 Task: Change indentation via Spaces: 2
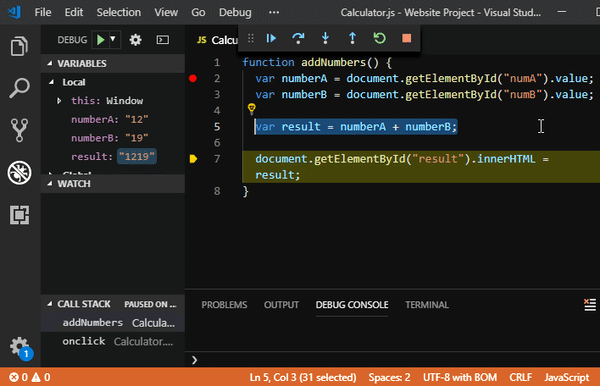[389, 377]
